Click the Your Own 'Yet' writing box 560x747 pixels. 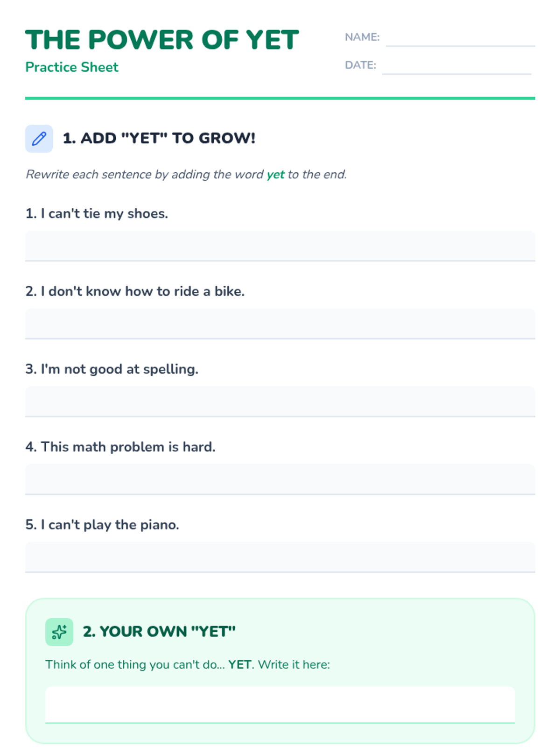pos(280,705)
